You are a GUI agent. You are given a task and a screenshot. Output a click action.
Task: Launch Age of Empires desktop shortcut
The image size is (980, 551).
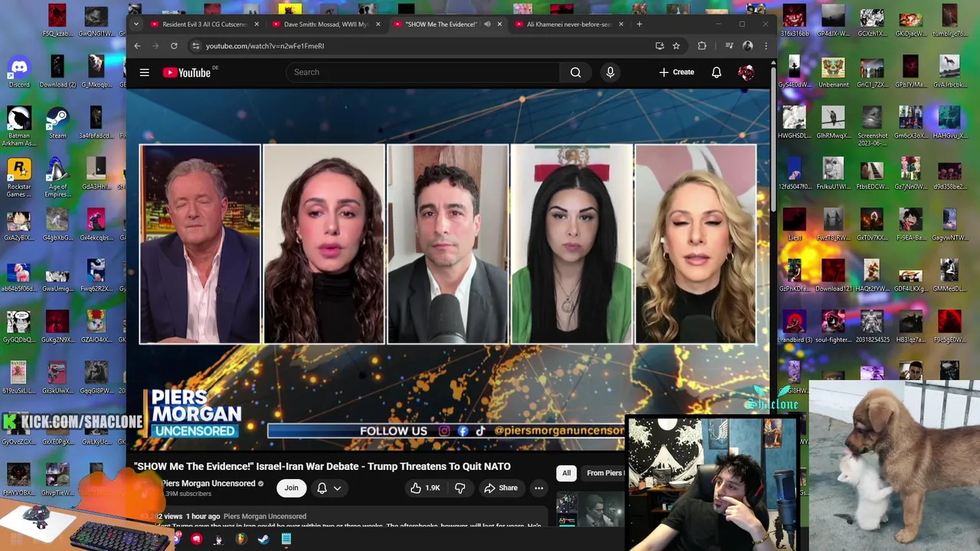[57, 178]
